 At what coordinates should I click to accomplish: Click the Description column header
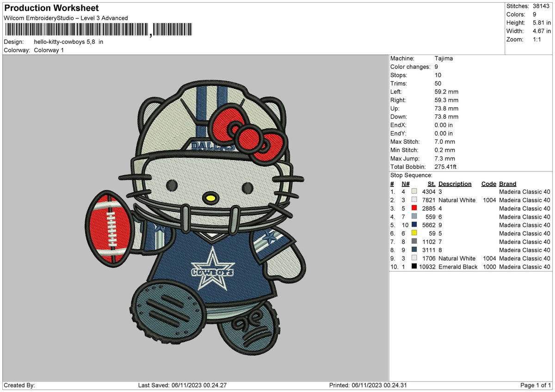(x=455, y=184)
